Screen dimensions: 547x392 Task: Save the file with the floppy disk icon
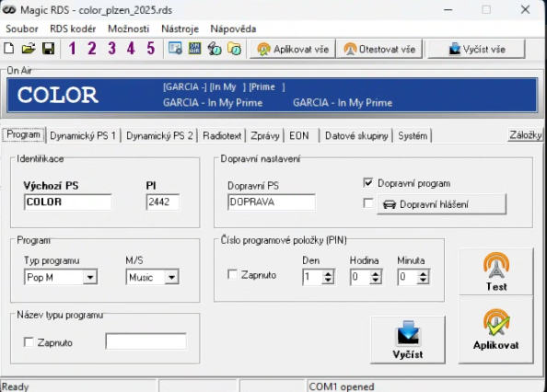pos(48,49)
